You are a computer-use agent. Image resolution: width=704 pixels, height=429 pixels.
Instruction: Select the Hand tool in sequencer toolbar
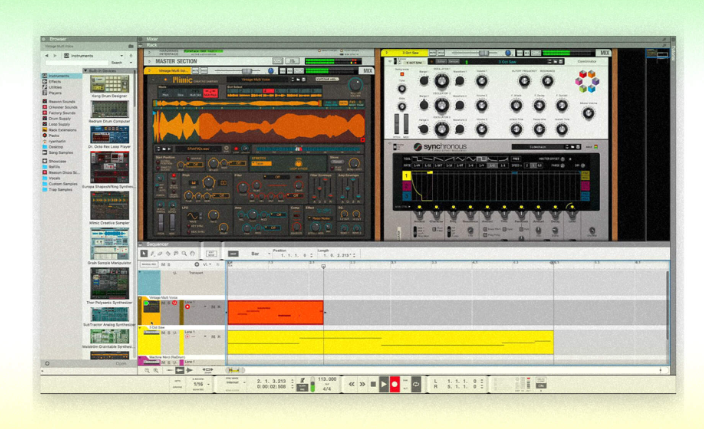[x=192, y=254]
